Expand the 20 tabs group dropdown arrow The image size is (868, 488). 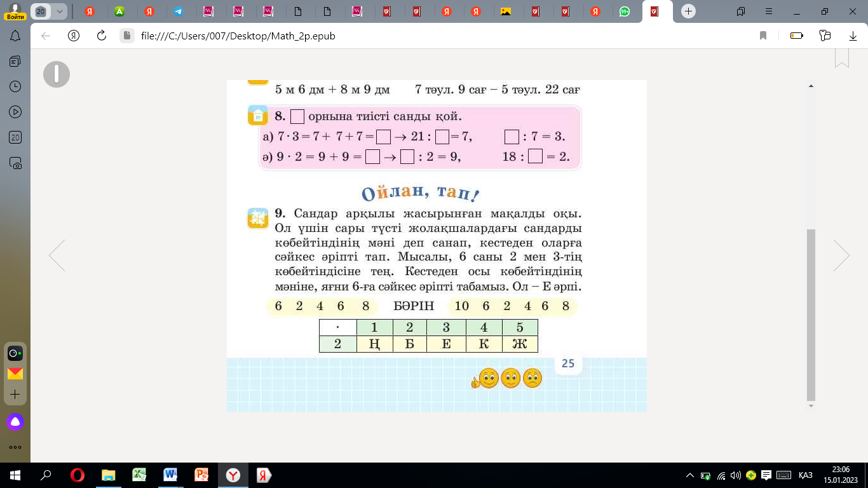tap(59, 11)
